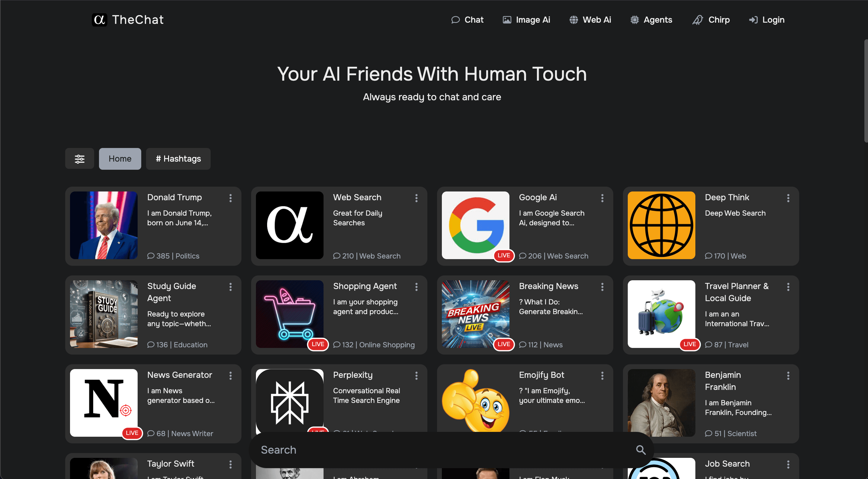
Task: Open the Google Ai logo thumbnail
Action: 475,225
